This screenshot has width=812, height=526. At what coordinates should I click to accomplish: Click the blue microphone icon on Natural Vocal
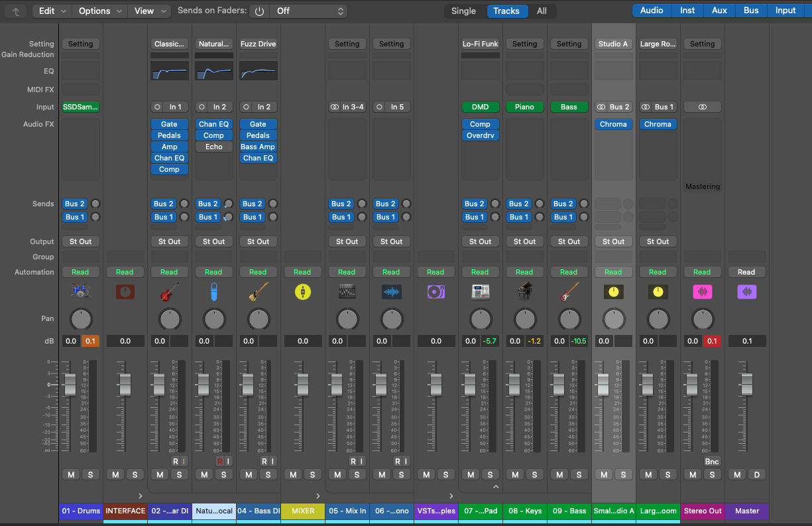point(213,291)
